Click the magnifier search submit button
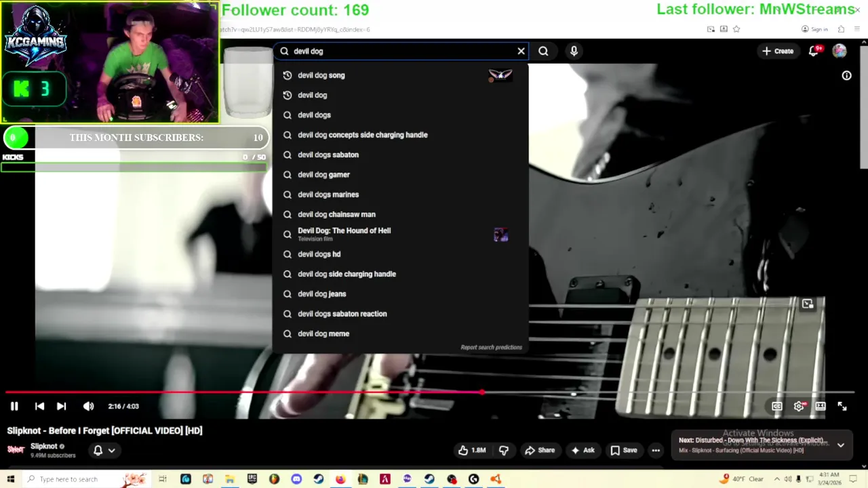Screen dimensions: 868x488 click(x=543, y=51)
